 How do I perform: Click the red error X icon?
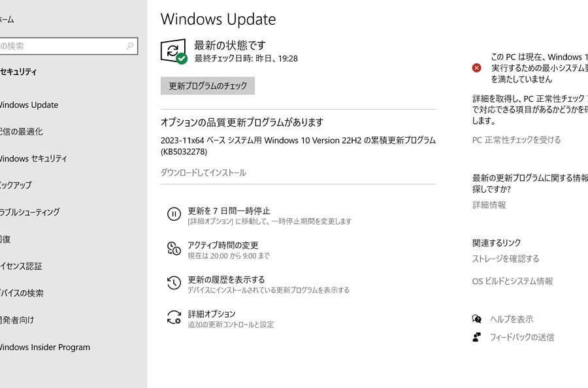477,67
